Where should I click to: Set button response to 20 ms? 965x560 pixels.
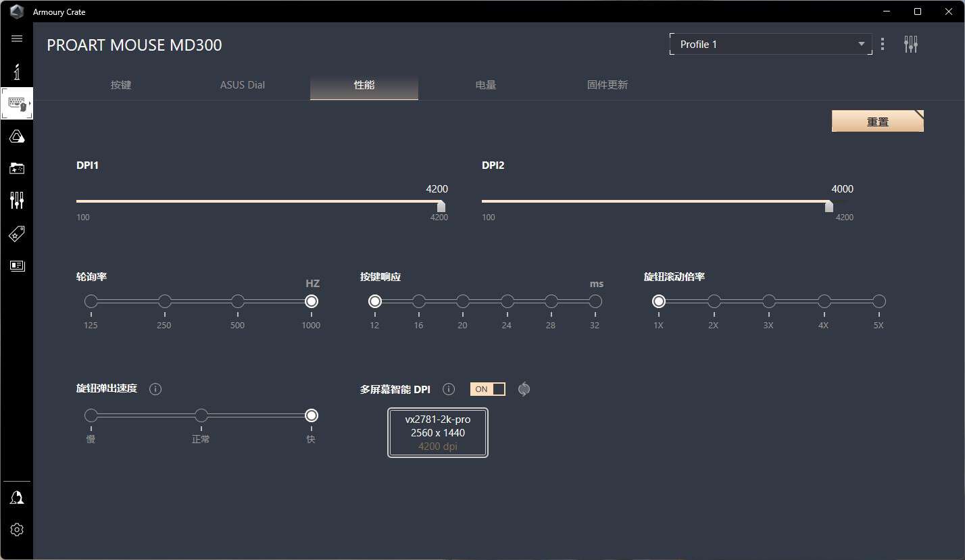[x=463, y=301]
